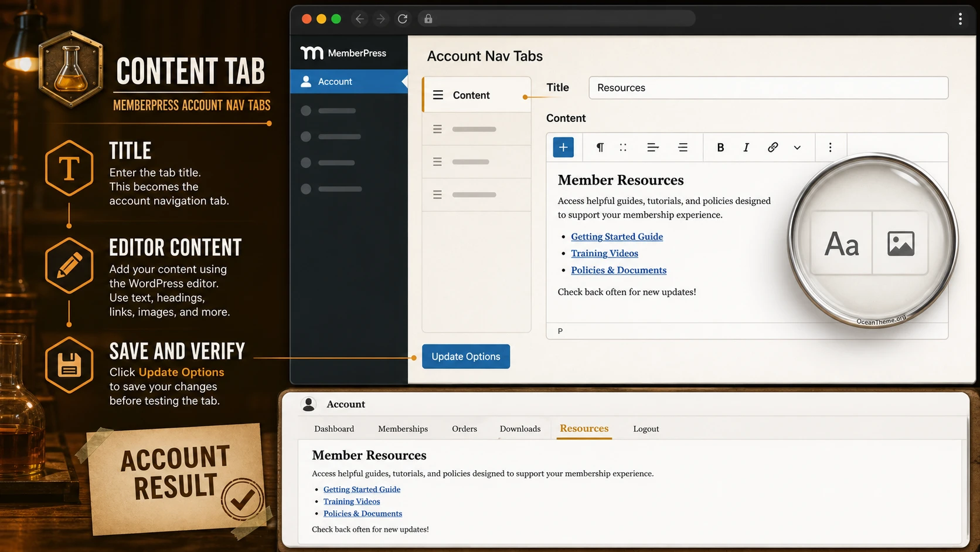Image resolution: width=980 pixels, height=552 pixels.
Task: Click the 'Account Nav Tabs' page heading
Action: pyautogui.click(x=485, y=56)
